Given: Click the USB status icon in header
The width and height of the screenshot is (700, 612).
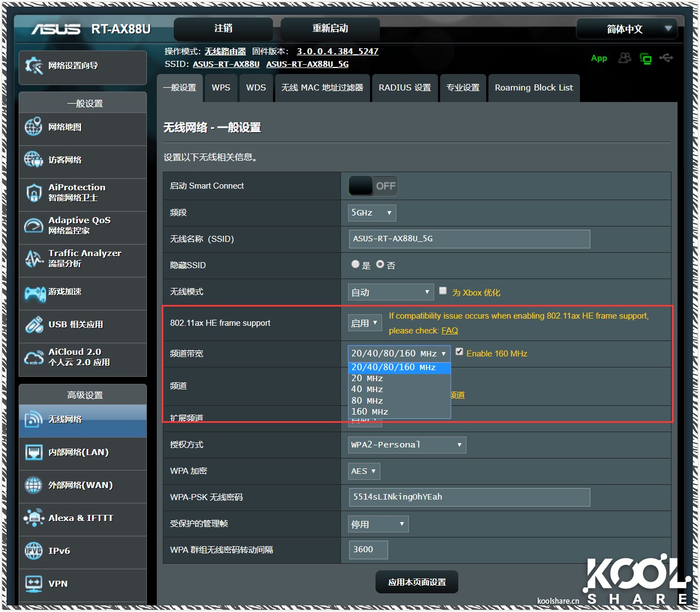Looking at the screenshot, I should click(666, 58).
